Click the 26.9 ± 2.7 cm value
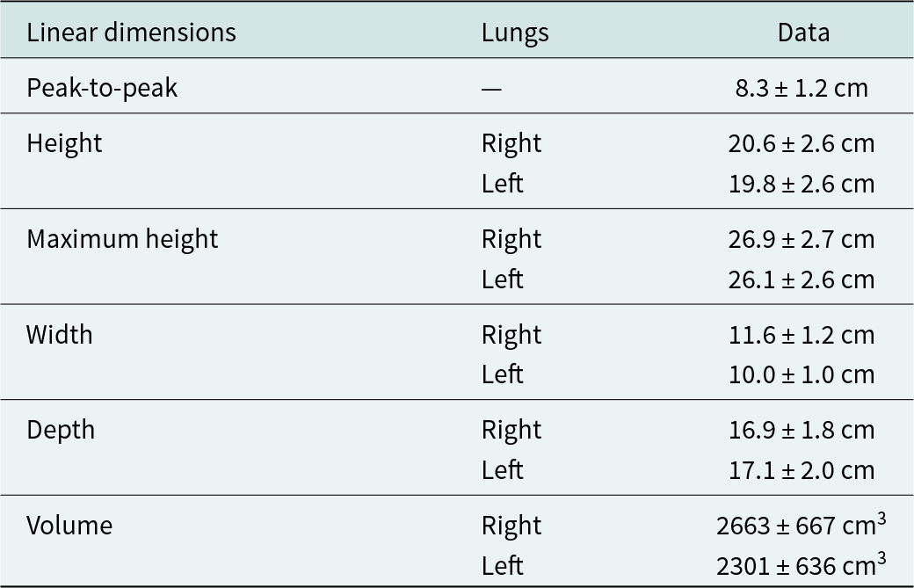This screenshot has height=588, width=914. [802, 240]
